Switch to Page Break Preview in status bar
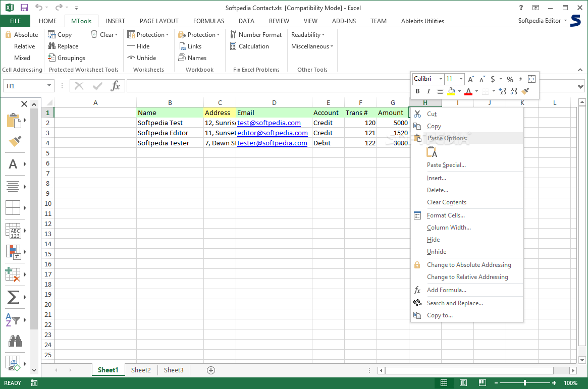 tap(483, 382)
